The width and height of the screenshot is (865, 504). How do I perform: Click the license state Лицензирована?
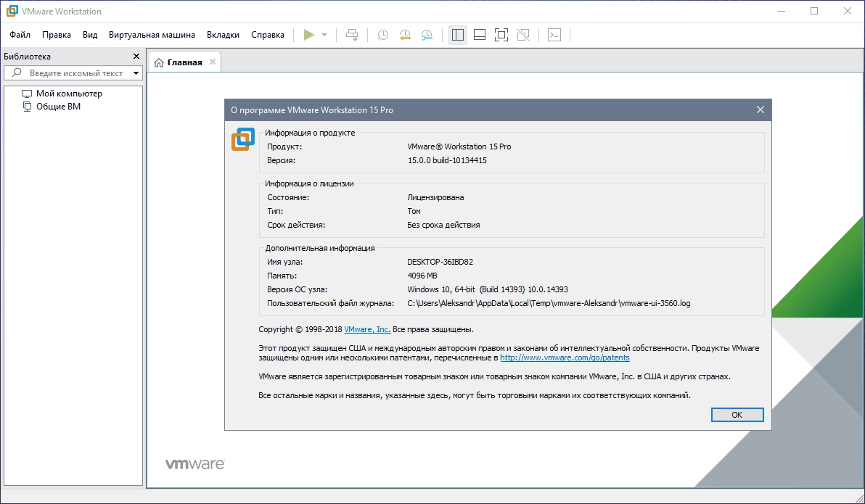tap(435, 197)
